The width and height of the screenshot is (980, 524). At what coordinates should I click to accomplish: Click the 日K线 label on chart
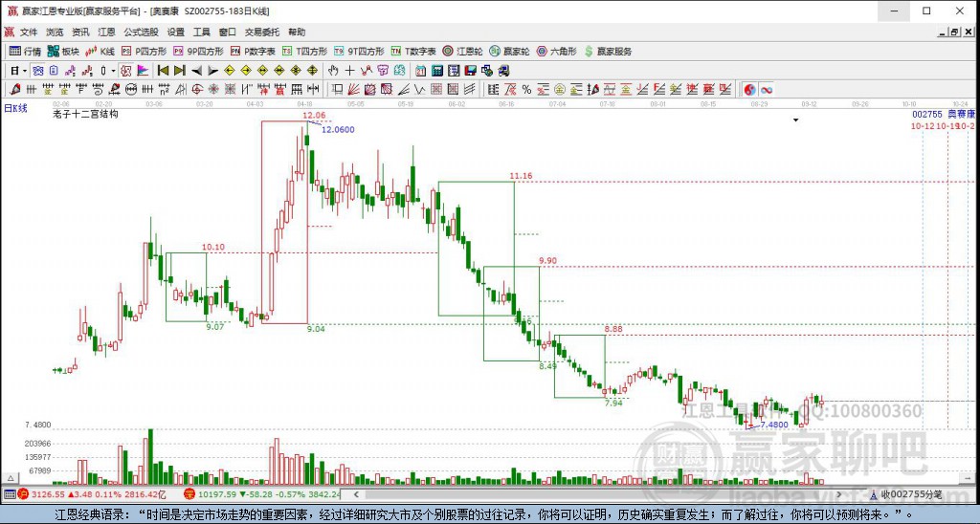(x=15, y=108)
